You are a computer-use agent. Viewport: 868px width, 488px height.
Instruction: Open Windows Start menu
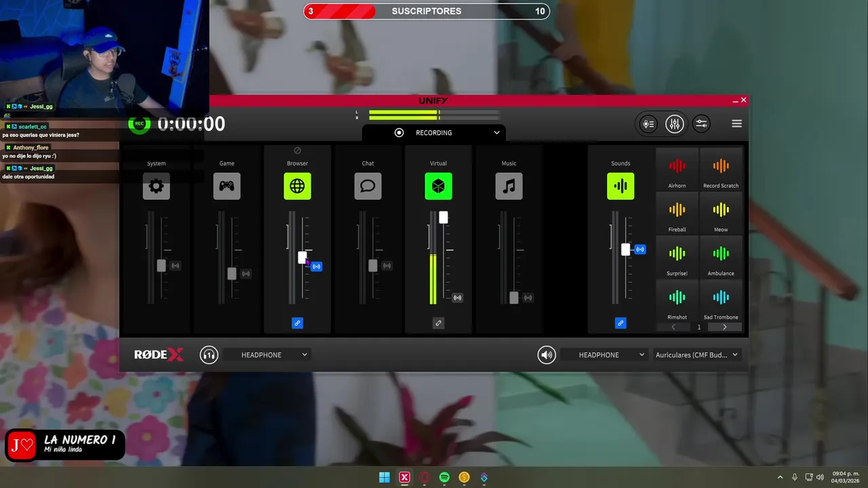point(384,477)
